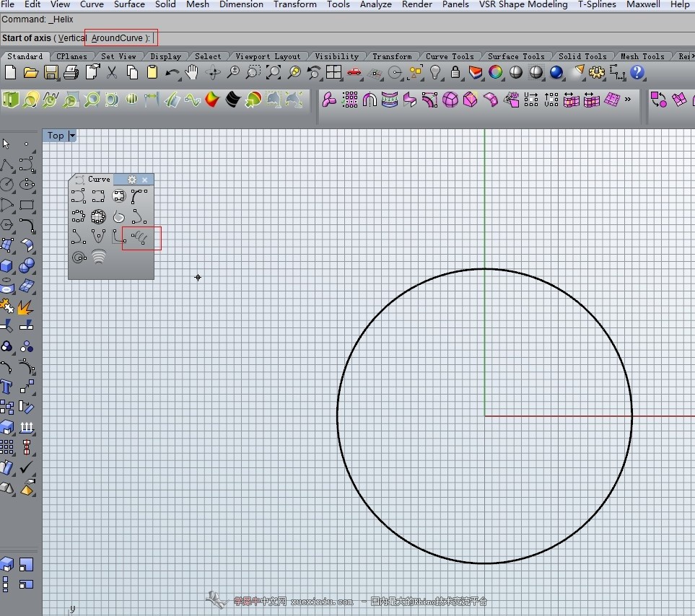
Task: Open the T-Splines menu
Action: click(597, 4)
